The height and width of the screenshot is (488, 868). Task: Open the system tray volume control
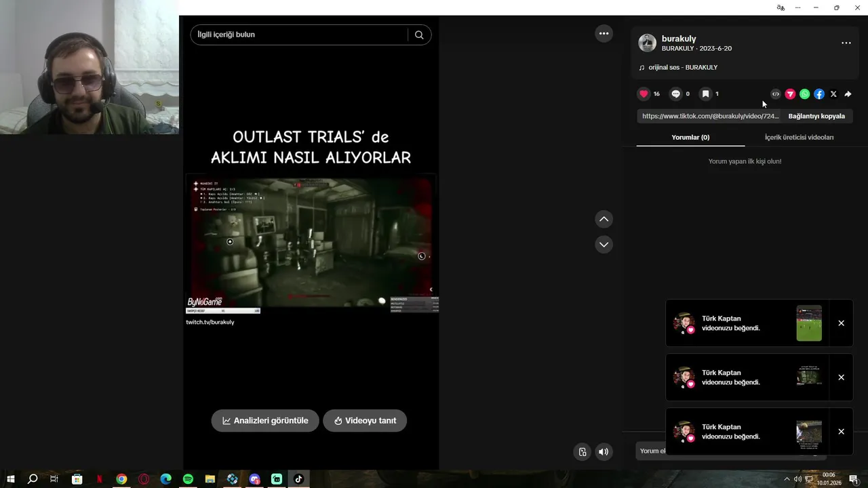797,479
